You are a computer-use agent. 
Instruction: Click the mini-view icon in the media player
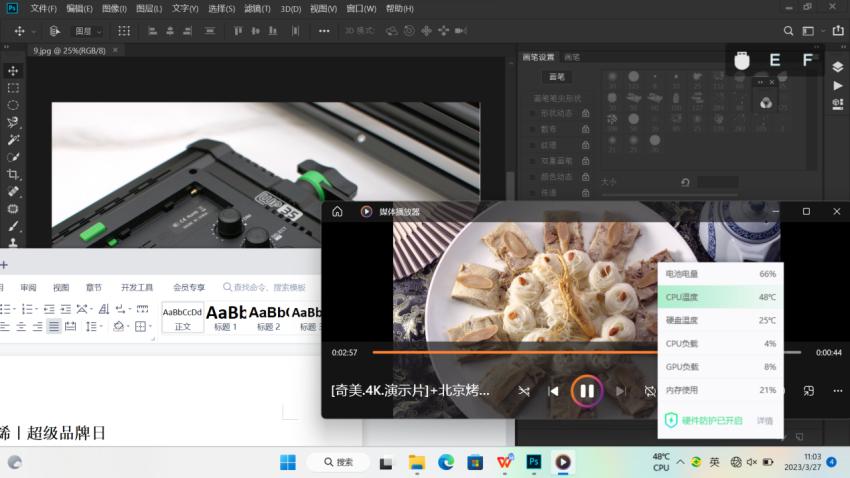pyautogui.click(x=809, y=391)
